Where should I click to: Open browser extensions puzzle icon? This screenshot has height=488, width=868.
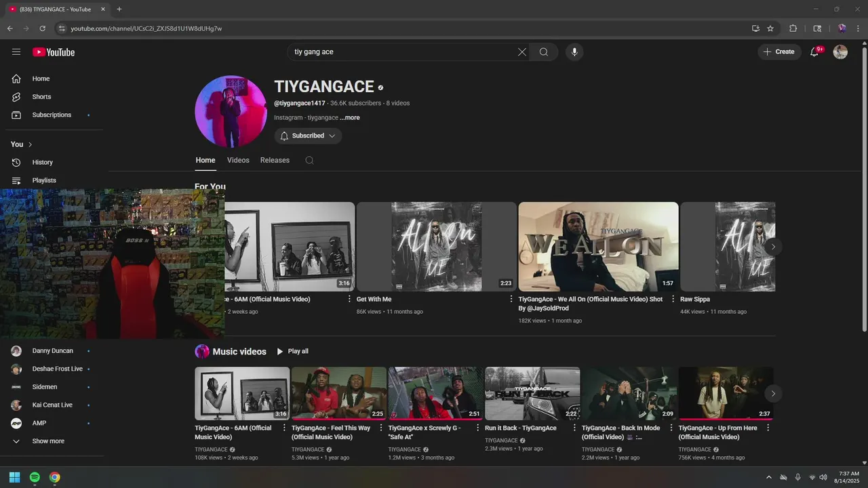tap(793, 28)
